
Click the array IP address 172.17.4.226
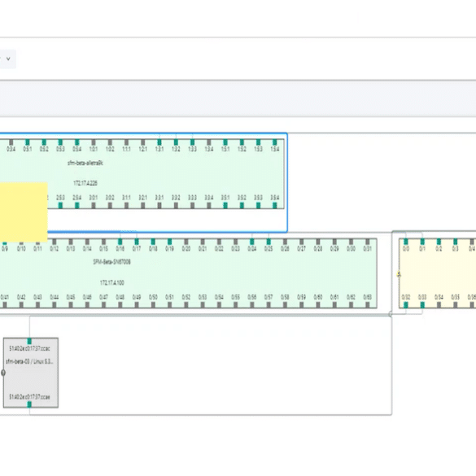pos(85,183)
